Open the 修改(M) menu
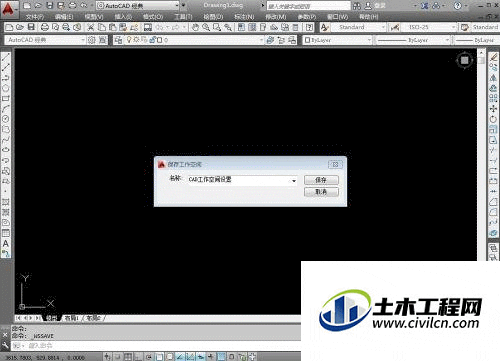 click(276, 17)
